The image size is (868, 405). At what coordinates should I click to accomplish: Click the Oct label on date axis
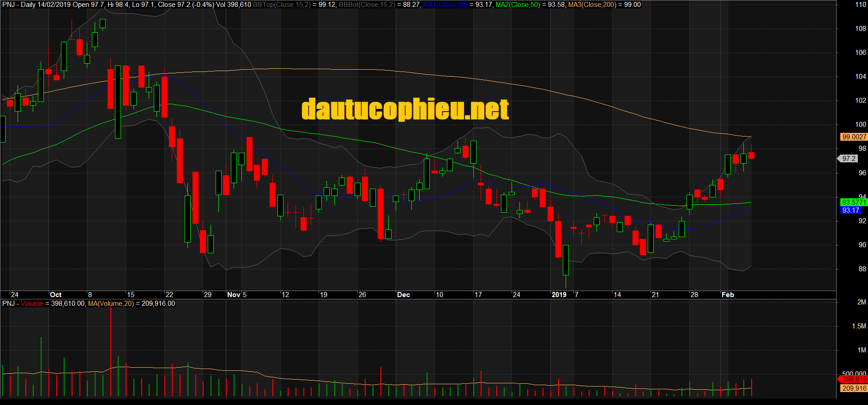click(x=55, y=295)
